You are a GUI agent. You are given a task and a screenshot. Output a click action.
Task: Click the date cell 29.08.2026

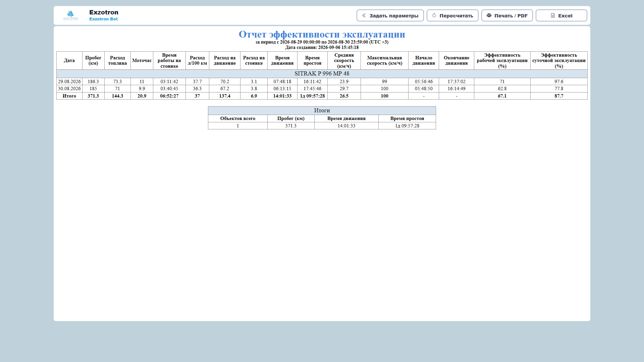(69, 81)
